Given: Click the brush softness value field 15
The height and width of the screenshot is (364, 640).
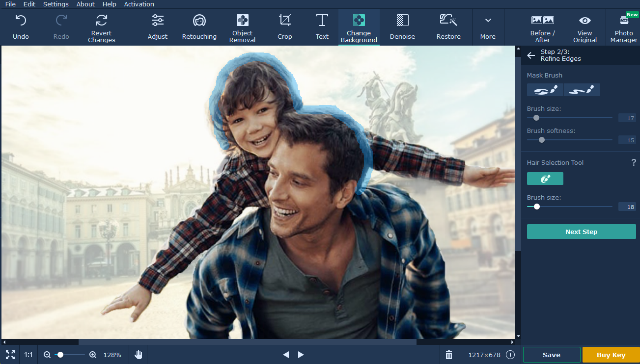Looking at the screenshot, I should coord(627,140).
